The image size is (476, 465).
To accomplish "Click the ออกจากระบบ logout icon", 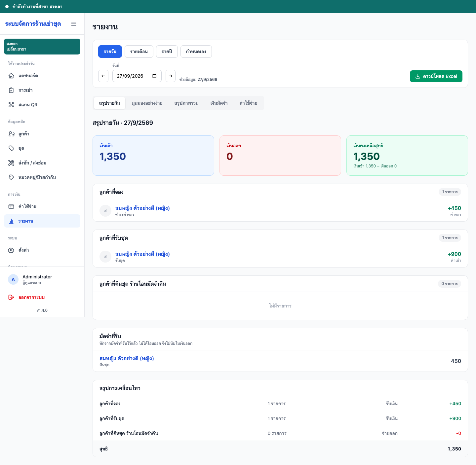I will 11,297.
